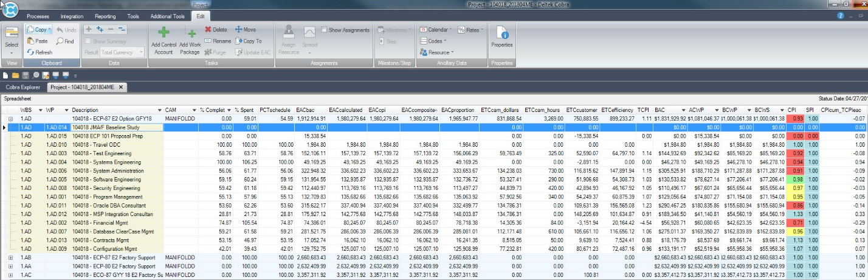The width and height of the screenshot is (868, 280).
Task: Click the Rename task button
Action: point(218,41)
